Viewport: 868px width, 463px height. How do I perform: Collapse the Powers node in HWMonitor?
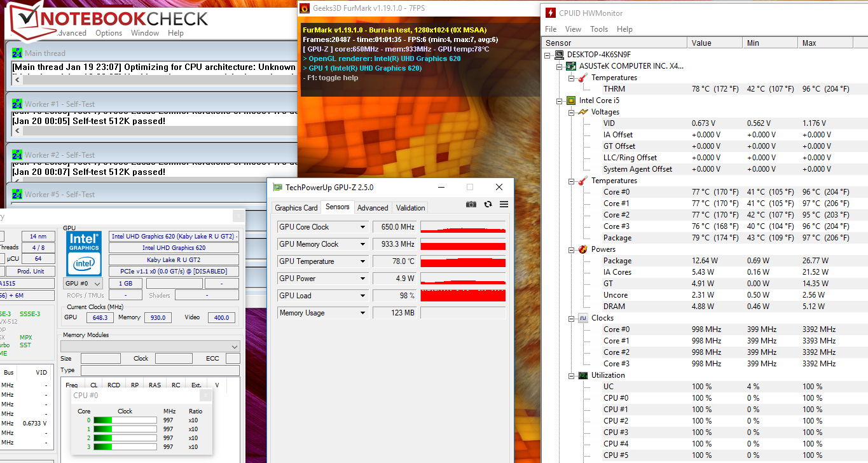coord(572,249)
